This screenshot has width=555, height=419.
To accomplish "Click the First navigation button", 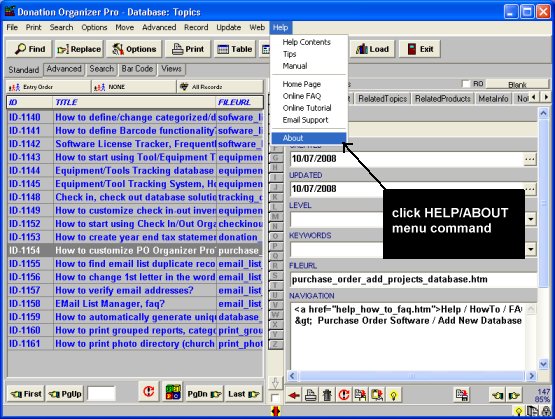I will tap(26, 394).
